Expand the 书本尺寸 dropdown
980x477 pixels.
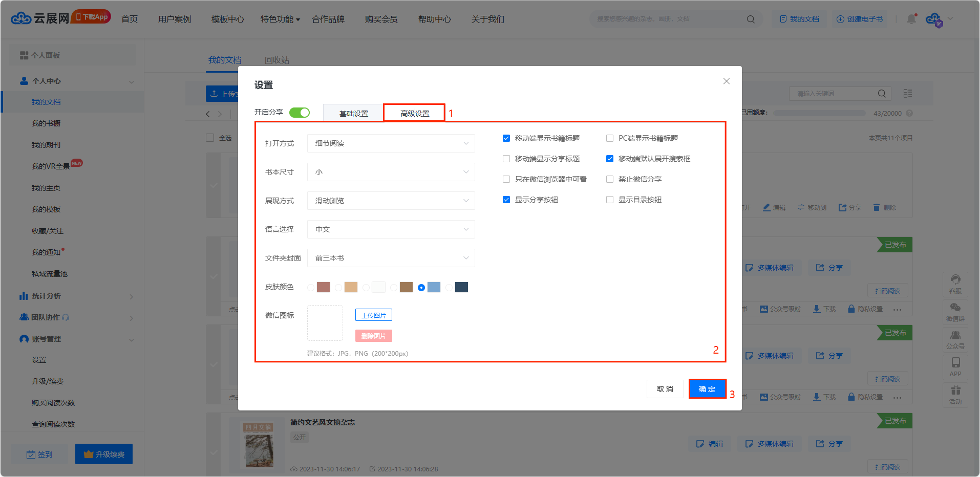pos(391,172)
